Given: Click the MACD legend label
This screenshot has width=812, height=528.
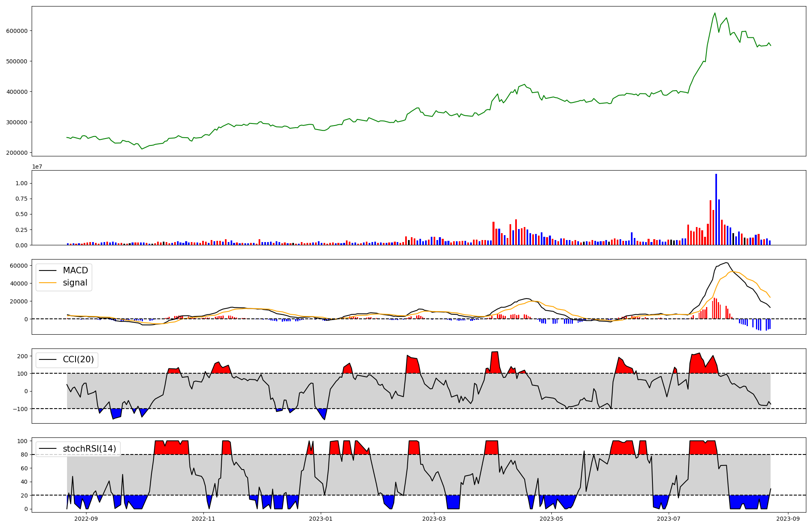Looking at the screenshot, I should pos(75,270).
